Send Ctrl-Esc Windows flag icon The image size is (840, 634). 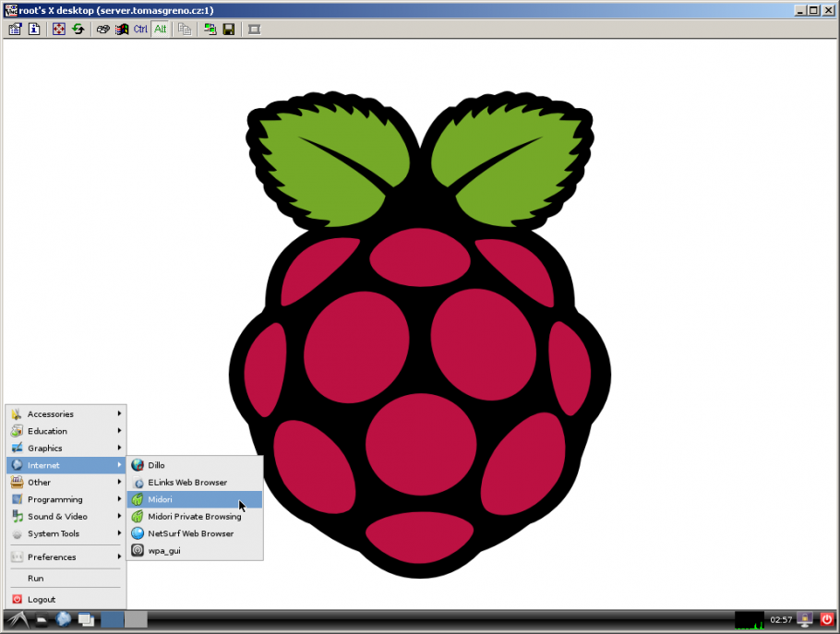point(122,29)
